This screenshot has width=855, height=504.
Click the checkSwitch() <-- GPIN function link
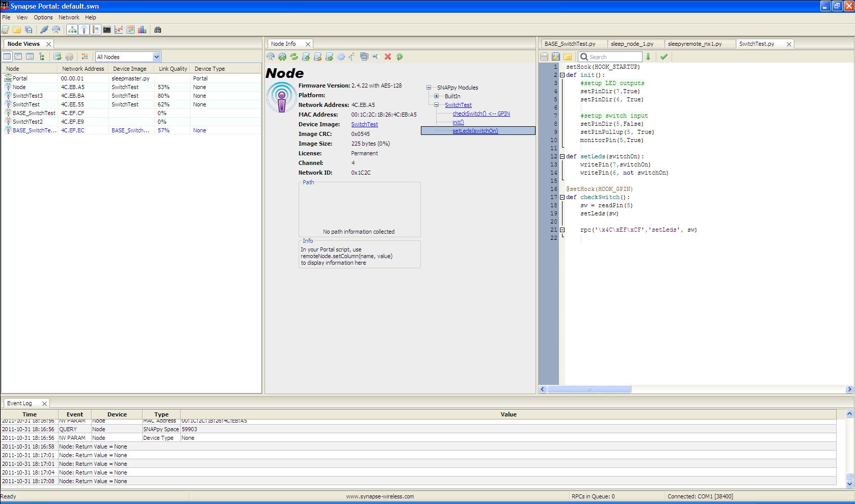point(481,114)
